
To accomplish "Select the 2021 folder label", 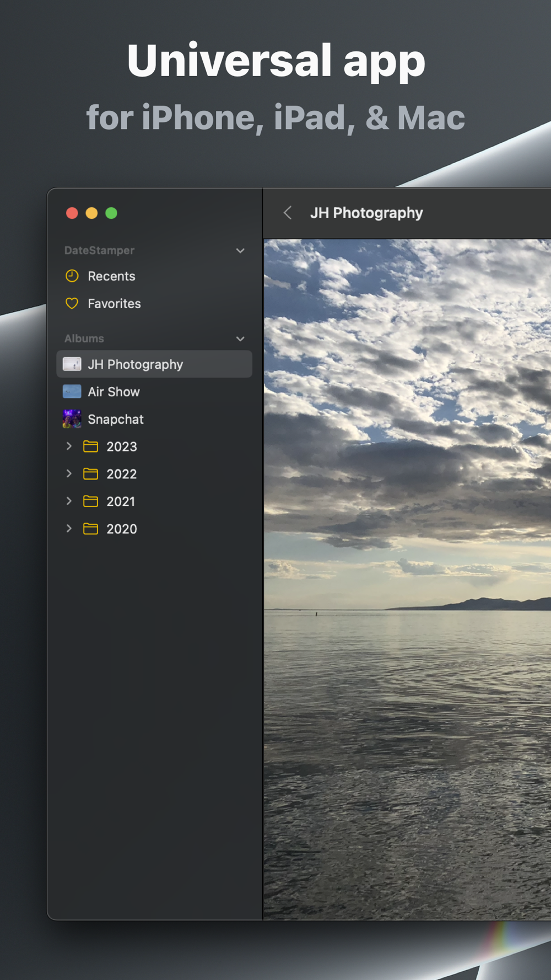I will (121, 502).
